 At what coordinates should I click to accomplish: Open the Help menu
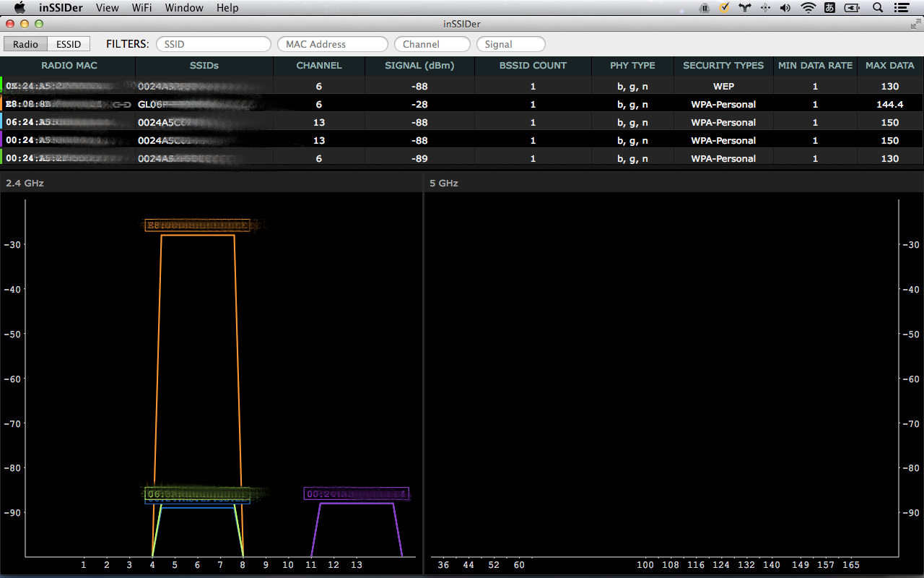pos(227,8)
